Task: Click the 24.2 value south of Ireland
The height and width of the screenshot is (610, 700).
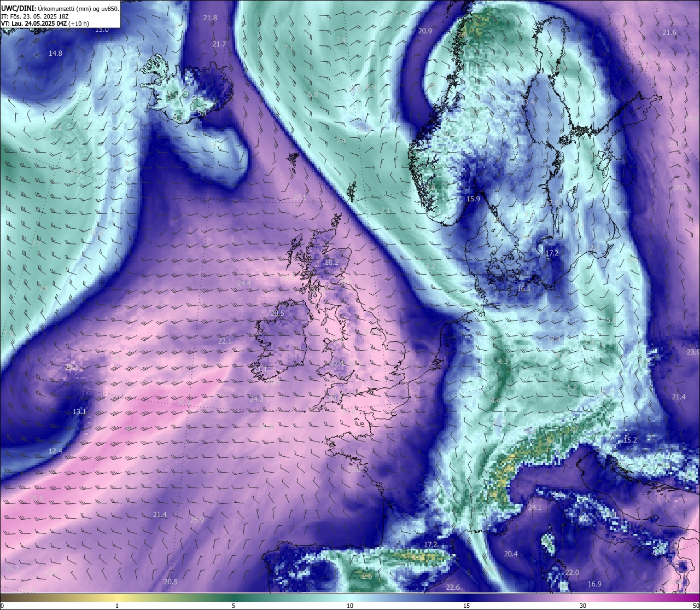Action: coord(256,399)
